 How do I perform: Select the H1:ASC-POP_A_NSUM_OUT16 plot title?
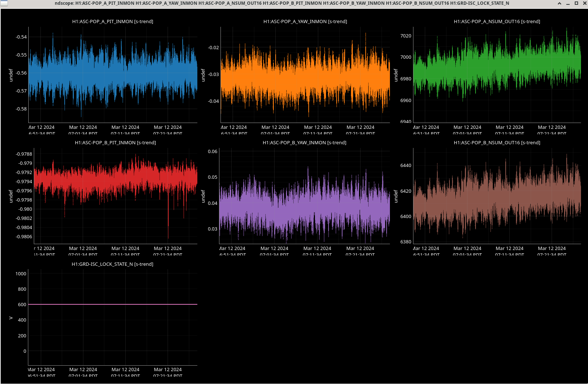tap(497, 22)
